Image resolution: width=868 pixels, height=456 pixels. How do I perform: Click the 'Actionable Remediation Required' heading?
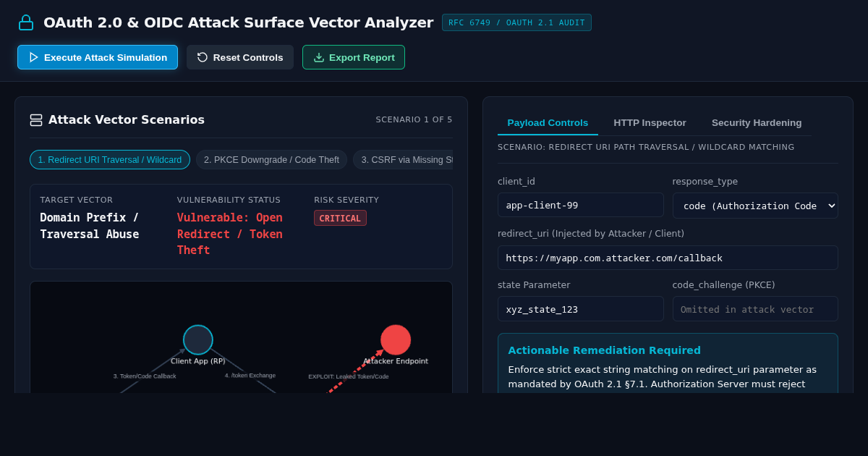coord(604,350)
